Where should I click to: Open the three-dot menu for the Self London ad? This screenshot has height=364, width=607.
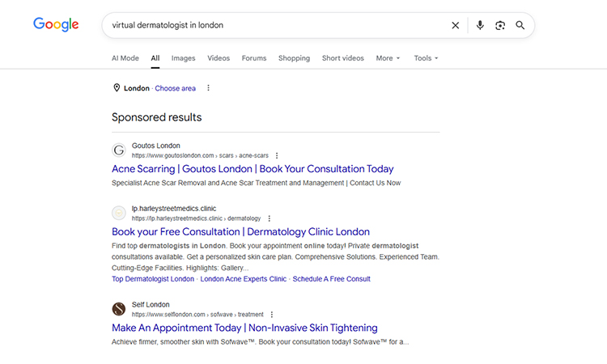coord(271,315)
